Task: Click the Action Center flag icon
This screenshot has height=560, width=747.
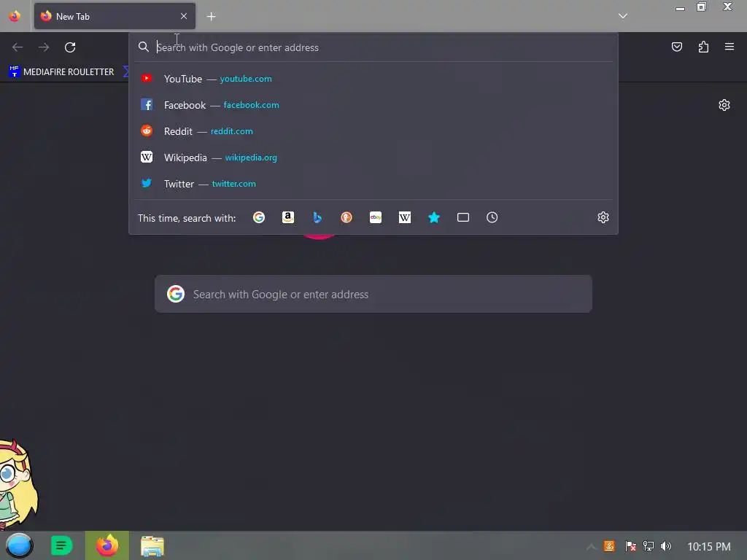Action: (x=630, y=546)
